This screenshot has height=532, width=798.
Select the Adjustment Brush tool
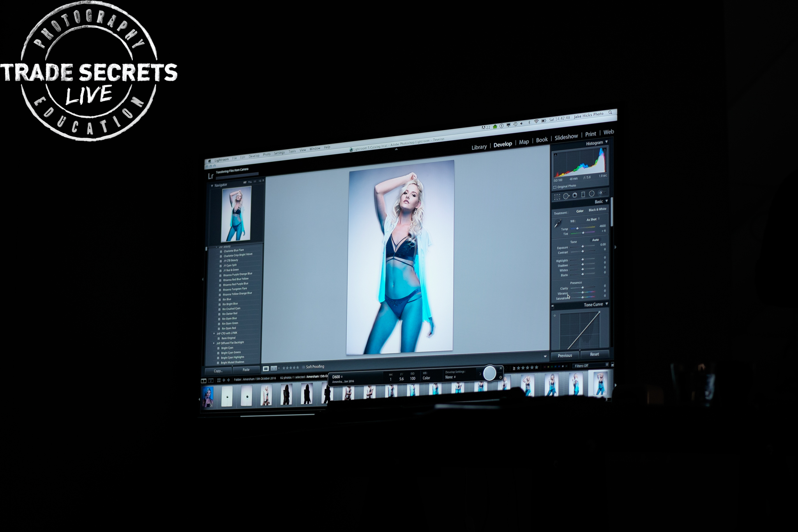tap(602, 193)
